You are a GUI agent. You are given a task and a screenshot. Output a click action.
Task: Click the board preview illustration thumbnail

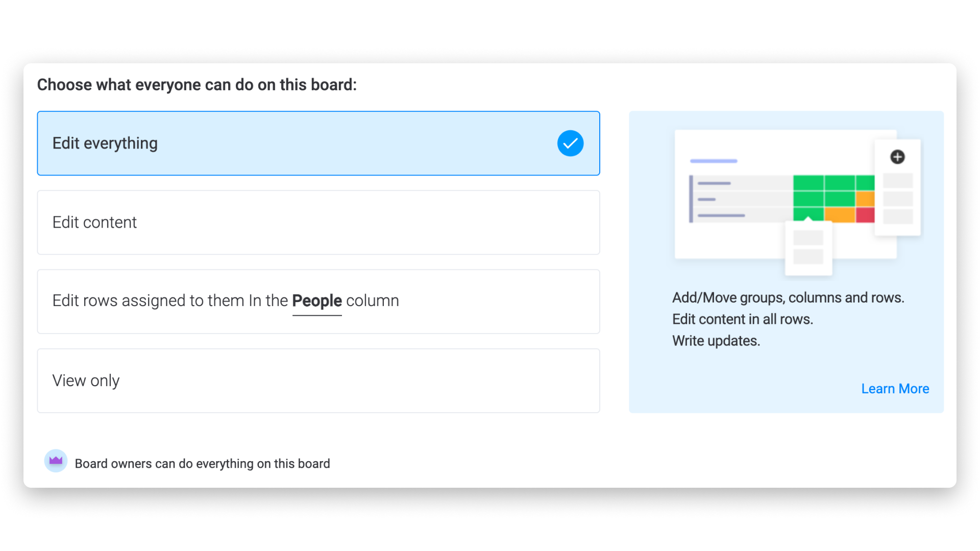[798, 202]
